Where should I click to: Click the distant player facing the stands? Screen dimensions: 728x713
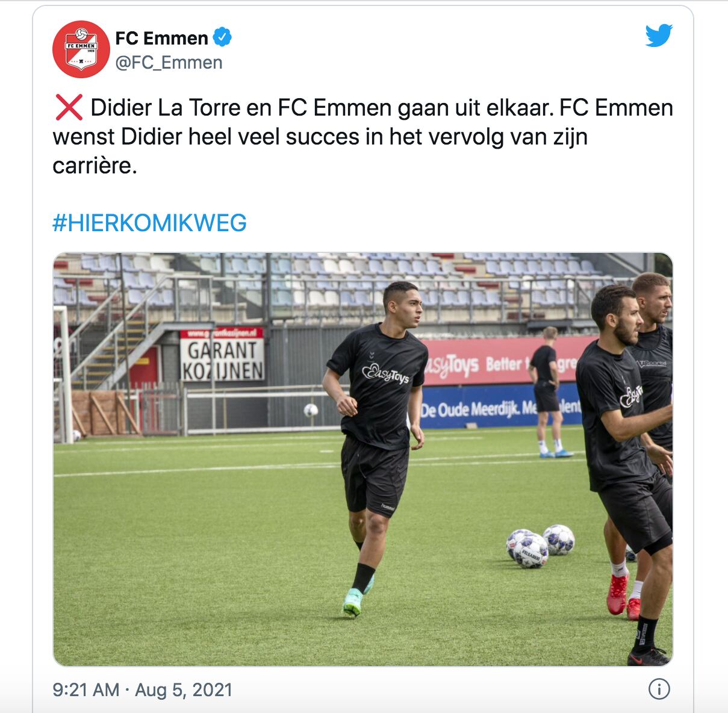point(547,391)
